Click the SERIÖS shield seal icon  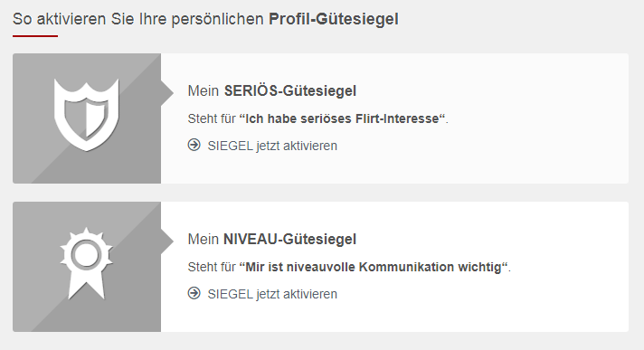[x=86, y=115]
